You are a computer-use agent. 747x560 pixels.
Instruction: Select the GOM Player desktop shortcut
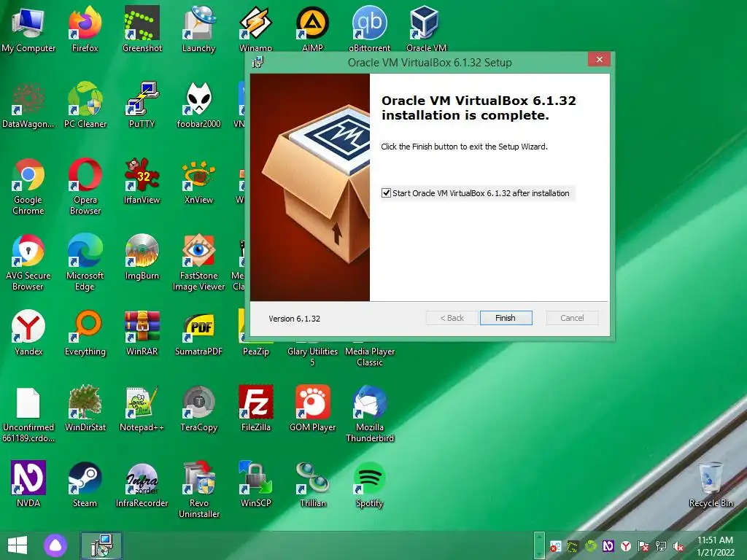coord(312,408)
